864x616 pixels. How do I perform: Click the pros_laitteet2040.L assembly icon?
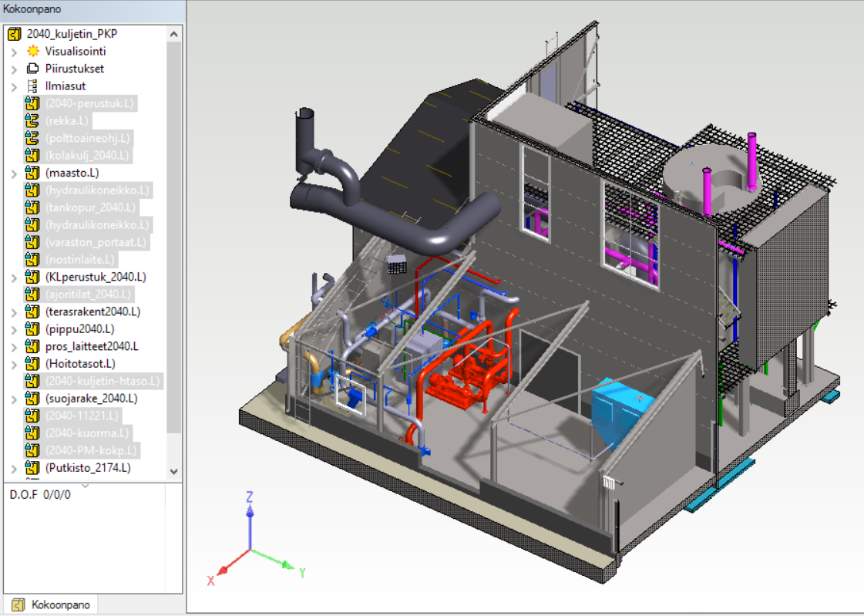[32, 346]
